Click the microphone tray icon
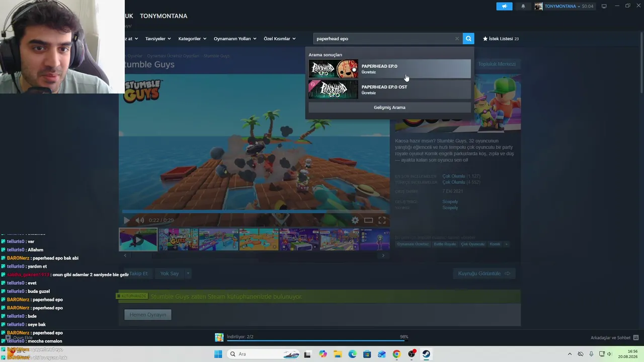The height and width of the screenshot is (362, 644). coord(591,354)
